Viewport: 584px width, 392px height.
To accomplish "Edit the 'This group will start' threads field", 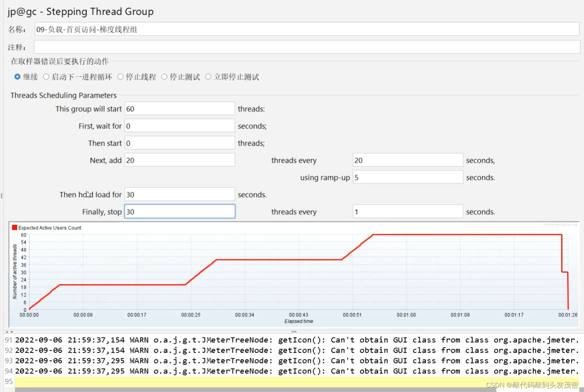I will click(180, 109).
